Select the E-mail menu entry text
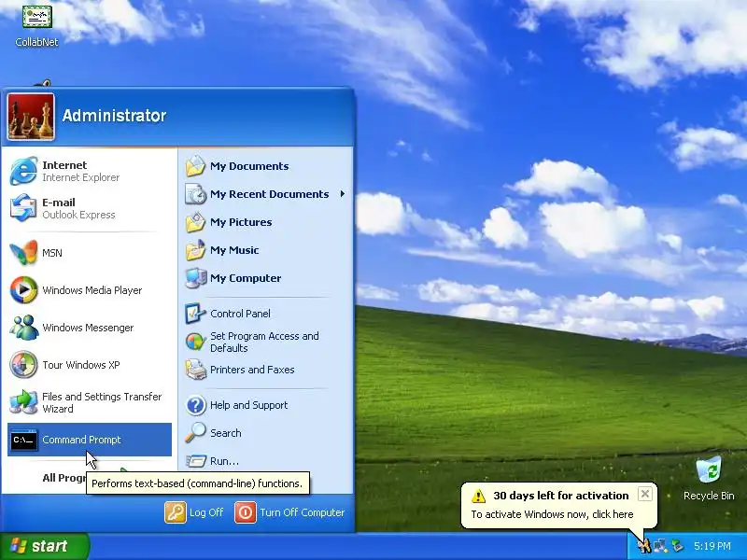Viewport: 747px width, 560px height. coord(59,203)
